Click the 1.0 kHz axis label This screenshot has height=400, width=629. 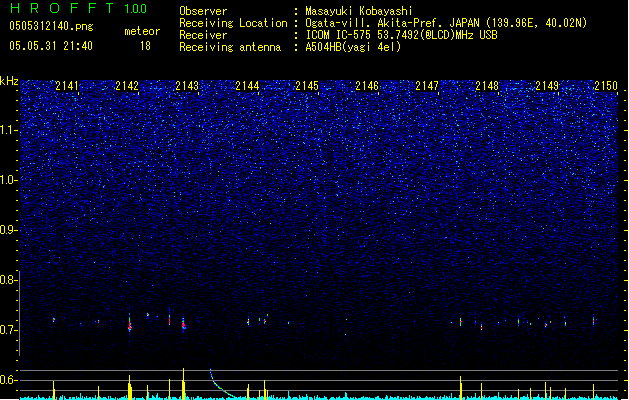coord(8,180)
